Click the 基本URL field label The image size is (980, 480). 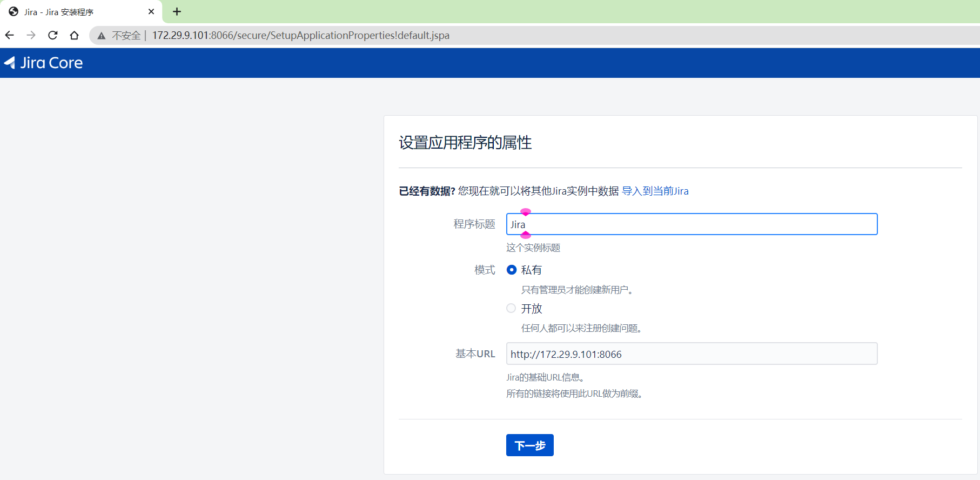(x=475, y=354)
